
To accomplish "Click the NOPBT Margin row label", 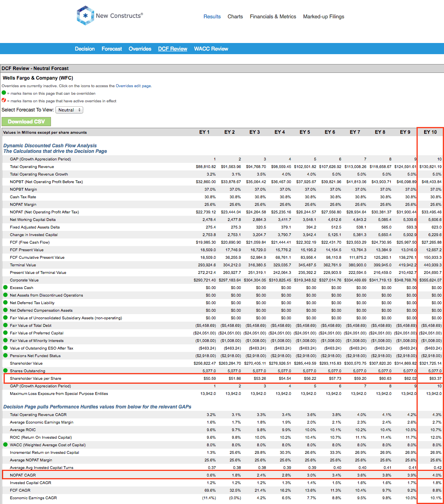I will [23, 189].
